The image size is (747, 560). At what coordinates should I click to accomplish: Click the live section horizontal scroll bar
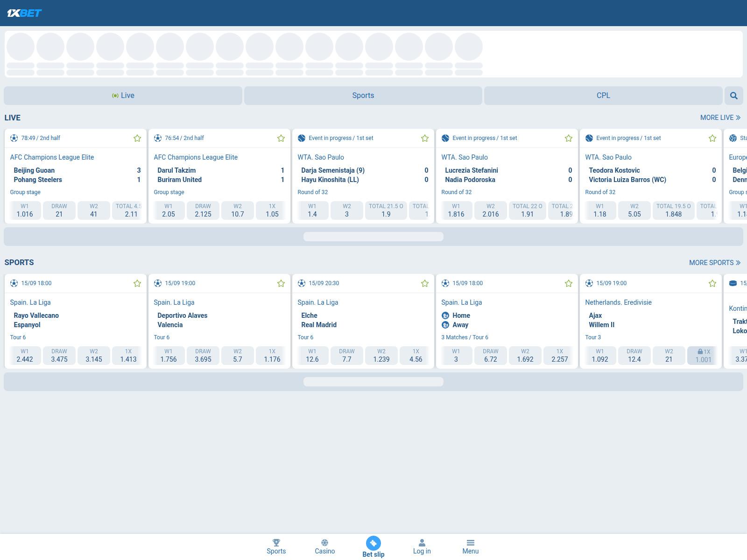click(x=373, y=237)
